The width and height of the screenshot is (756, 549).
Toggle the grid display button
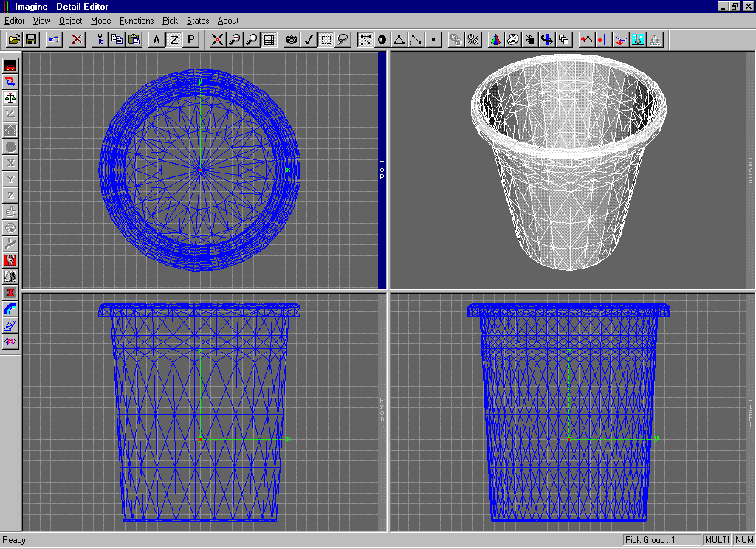[x=269, y=40]
